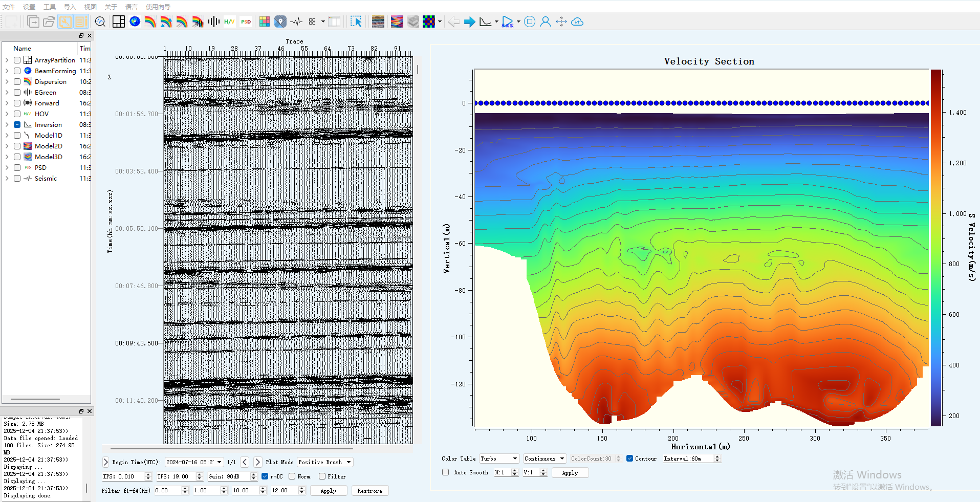Screen dimensions: 980x502
Task: Open the Plot Mode Positive Brush dropdown
Action: [x=325, y=462]
